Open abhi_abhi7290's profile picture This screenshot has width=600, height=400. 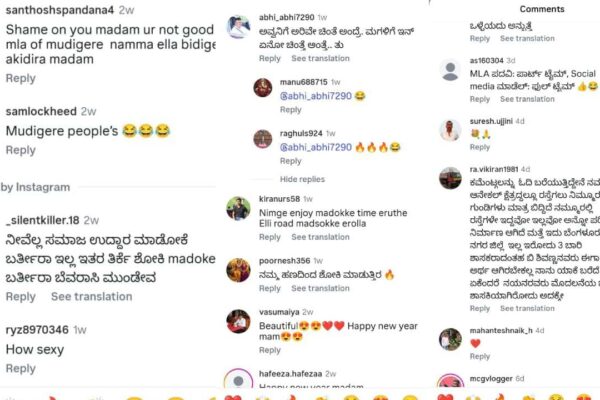click(238, 27)
